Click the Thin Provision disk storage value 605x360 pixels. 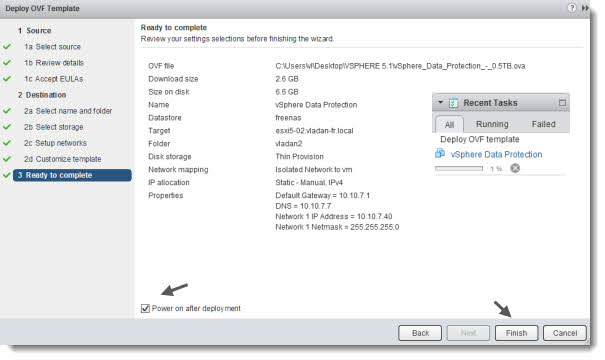click(299, 157)
